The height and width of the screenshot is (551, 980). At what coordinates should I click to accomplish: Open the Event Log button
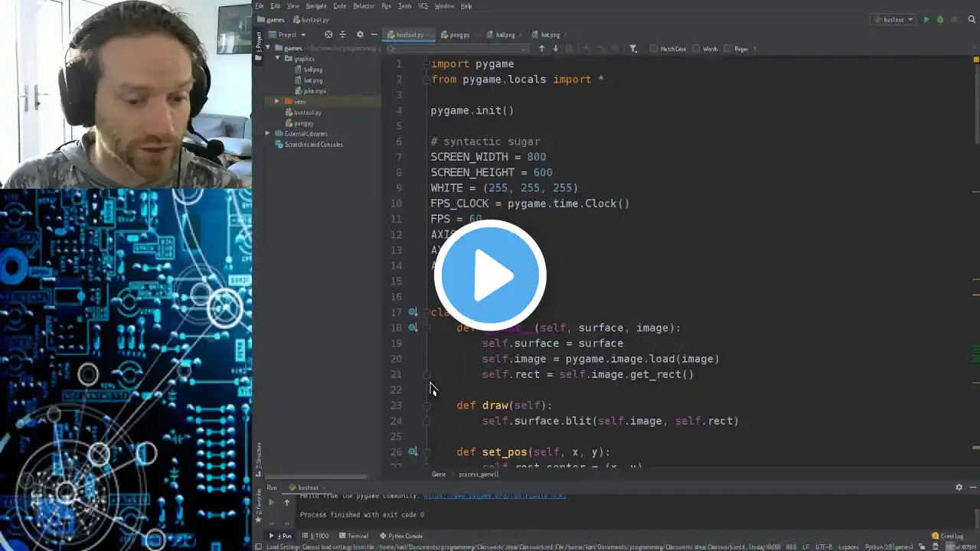click(948, 536)
